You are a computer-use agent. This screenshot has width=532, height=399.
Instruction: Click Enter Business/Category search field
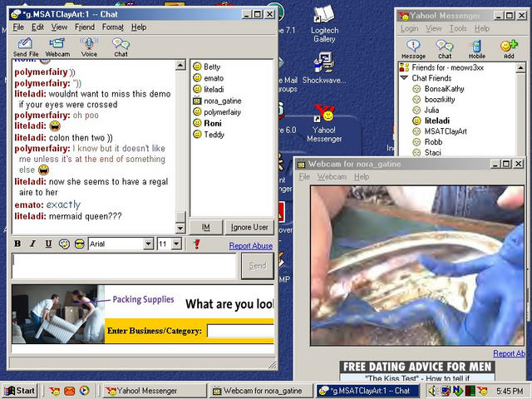[240, 331]
